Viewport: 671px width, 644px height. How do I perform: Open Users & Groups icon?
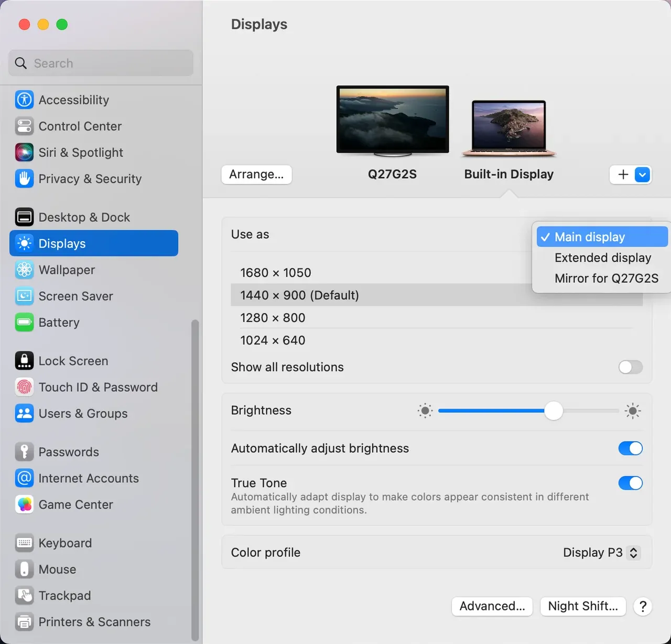pos(24,413)
